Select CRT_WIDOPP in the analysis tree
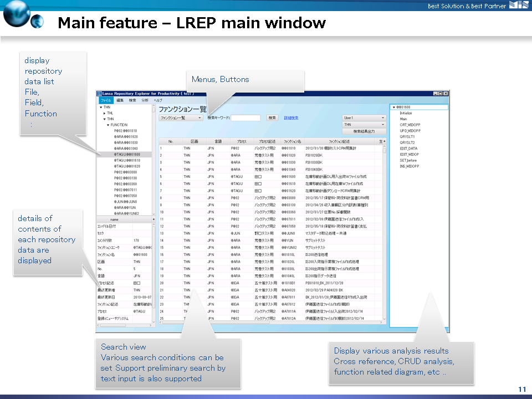Image resolution: width=532 pixels, height=399 pixels. coord(410,125)
